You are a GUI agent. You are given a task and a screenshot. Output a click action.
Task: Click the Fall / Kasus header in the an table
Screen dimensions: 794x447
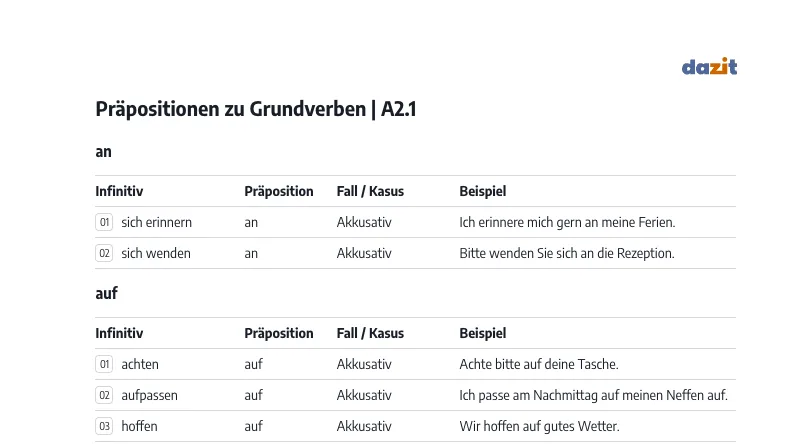tap(370, 191)
